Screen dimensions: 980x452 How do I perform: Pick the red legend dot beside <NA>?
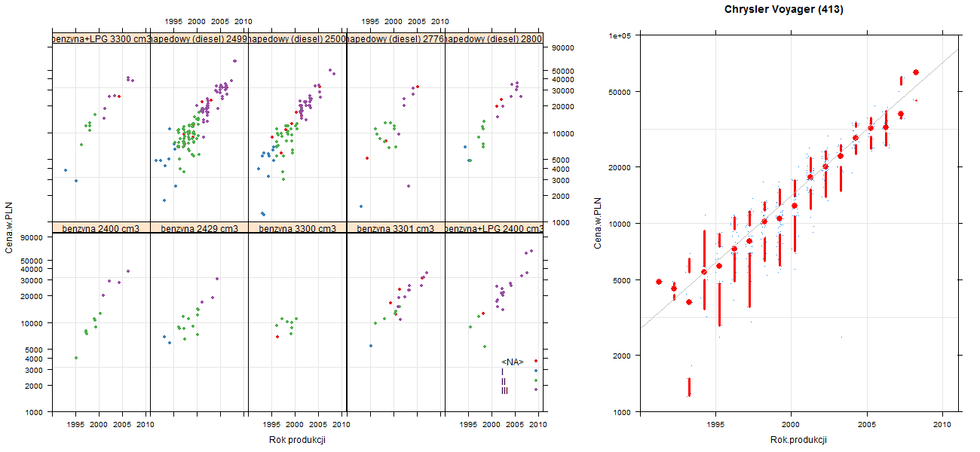pyautogui.click(x=535, y=362)
